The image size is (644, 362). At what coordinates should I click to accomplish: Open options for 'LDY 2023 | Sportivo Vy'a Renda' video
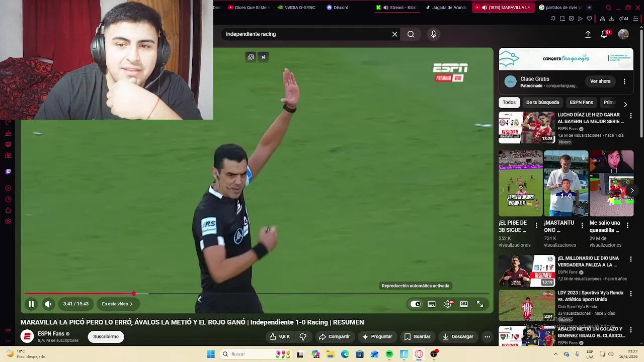pos(630,293)
